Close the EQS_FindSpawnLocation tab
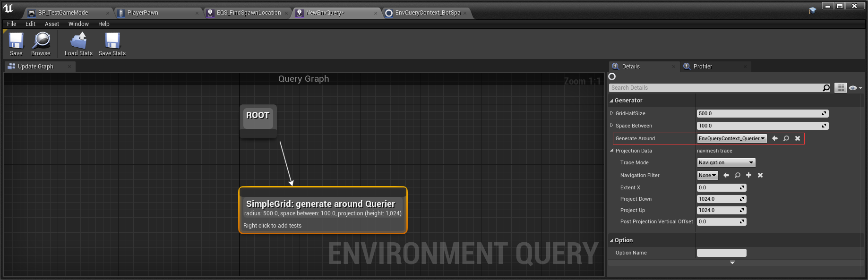 (x=287, y=13)
